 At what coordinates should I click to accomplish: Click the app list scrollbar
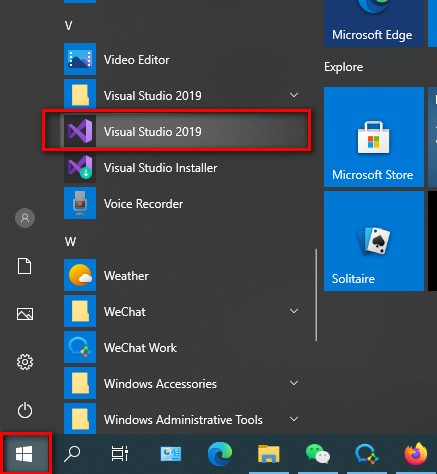316,295
